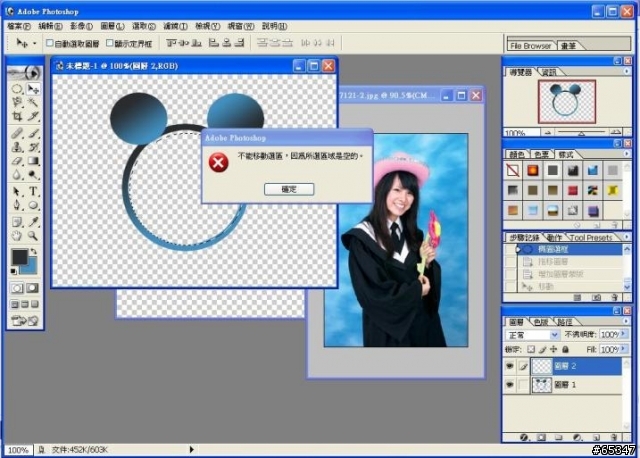This screenshot has width=640, height=458.
Task: Toggle lock transparent pixels
Action: tap(531, 349)
